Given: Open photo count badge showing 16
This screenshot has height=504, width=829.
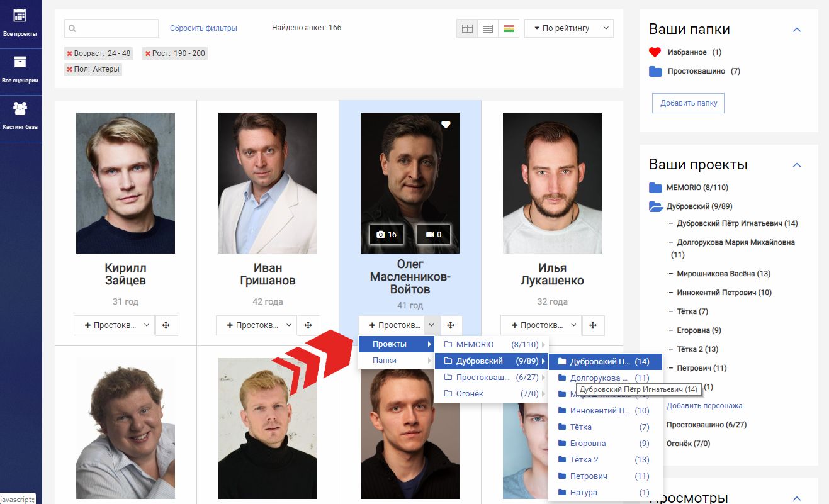Looking at the screenshot, I should (386, 235).
